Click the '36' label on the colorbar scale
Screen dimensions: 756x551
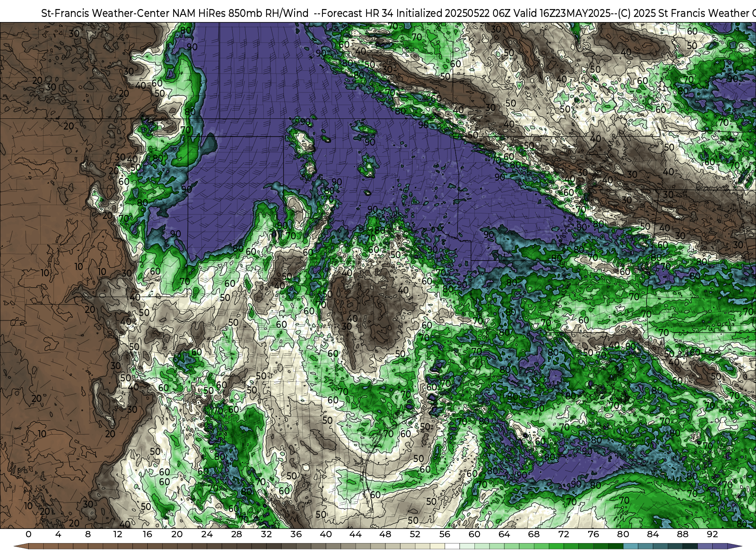296,534
